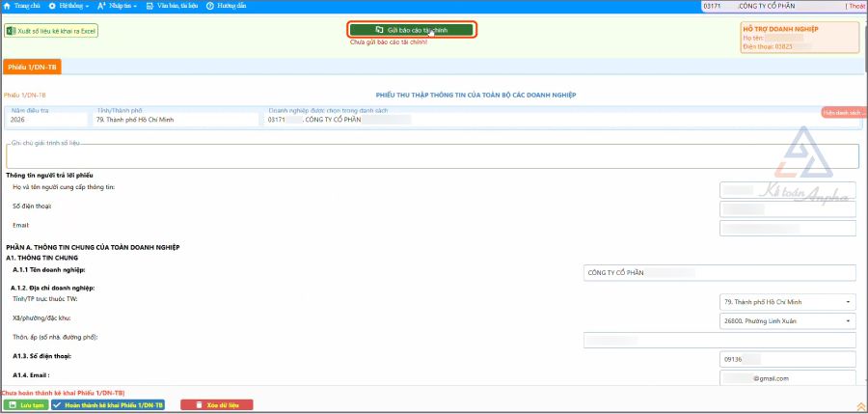Click the gear icon for Hệ thống

51,6
